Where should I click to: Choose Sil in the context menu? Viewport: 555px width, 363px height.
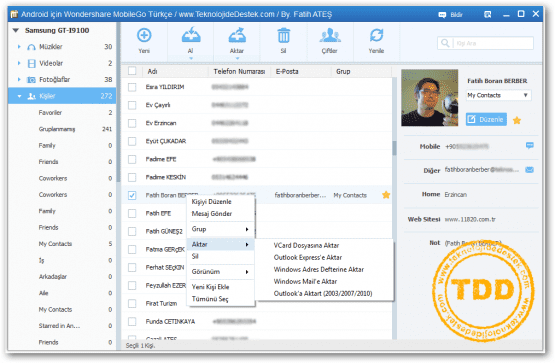tap(220, 257)
